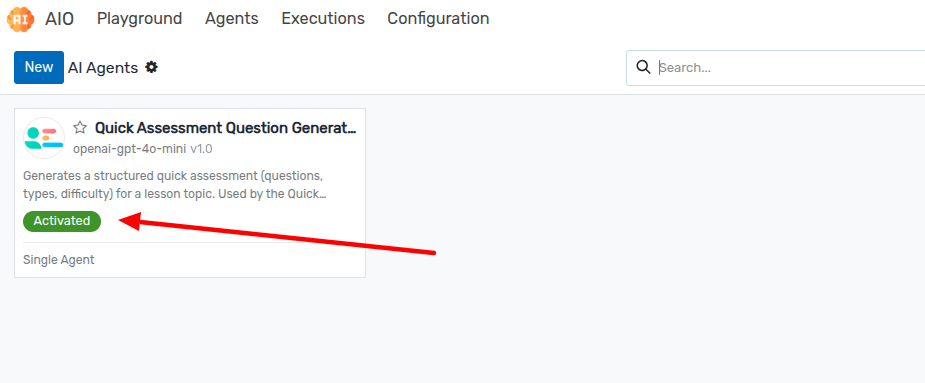Open the AI Agents gear settings icon
This screenshot has width=925, height=383.
(152, 67)
